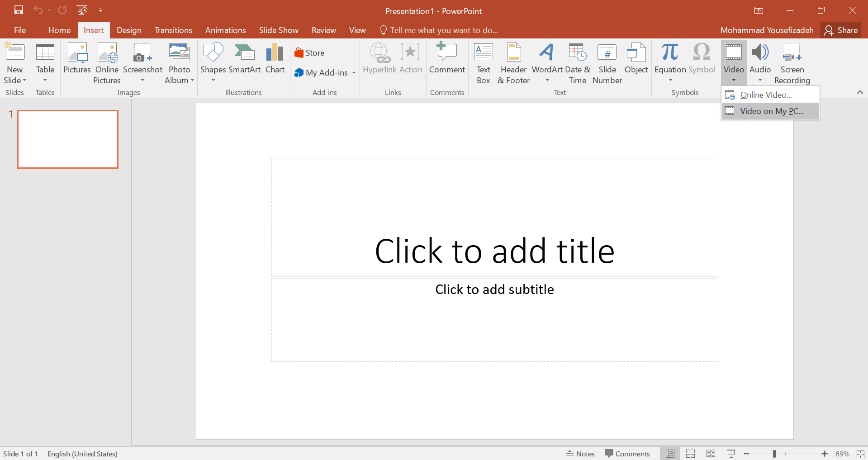Switch to Slide Sorter view
Image resolution: width=868 pixels, height=460 pixels.
pyautogui.click(x=690, y=454)
